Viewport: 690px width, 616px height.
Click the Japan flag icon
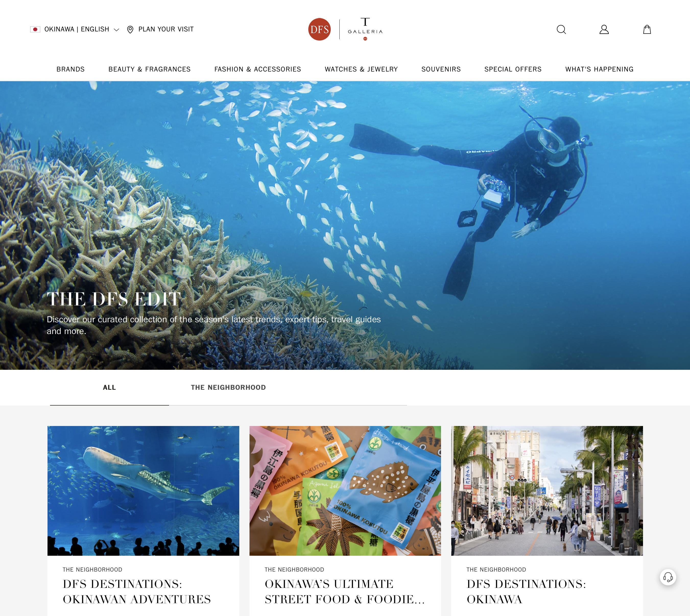coord(35,29)
